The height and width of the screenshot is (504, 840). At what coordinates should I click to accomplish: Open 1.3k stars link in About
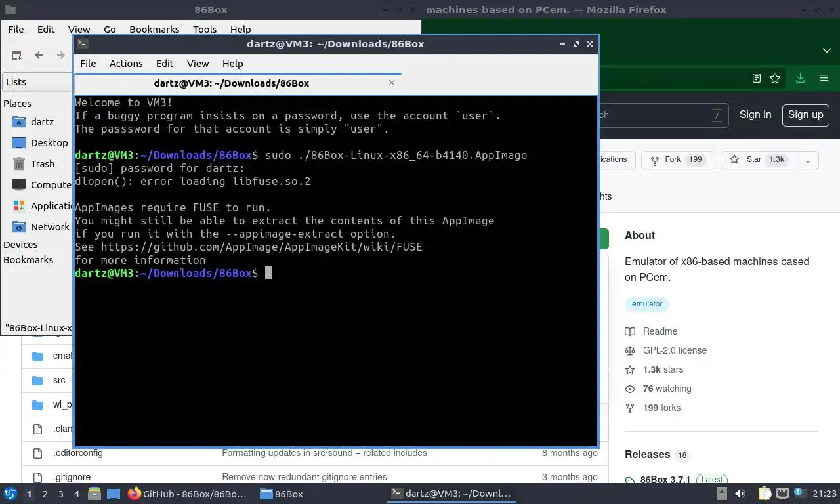[x=663, y=369]
